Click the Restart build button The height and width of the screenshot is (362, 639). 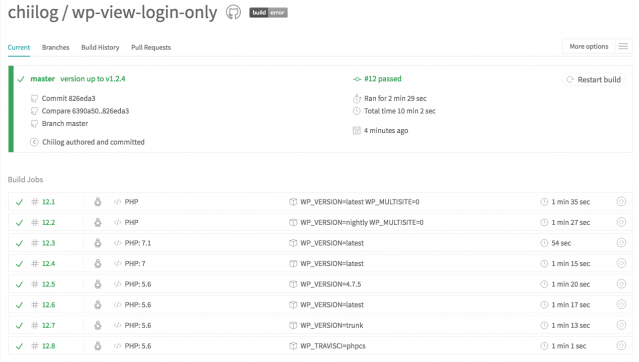click(594, 79)
